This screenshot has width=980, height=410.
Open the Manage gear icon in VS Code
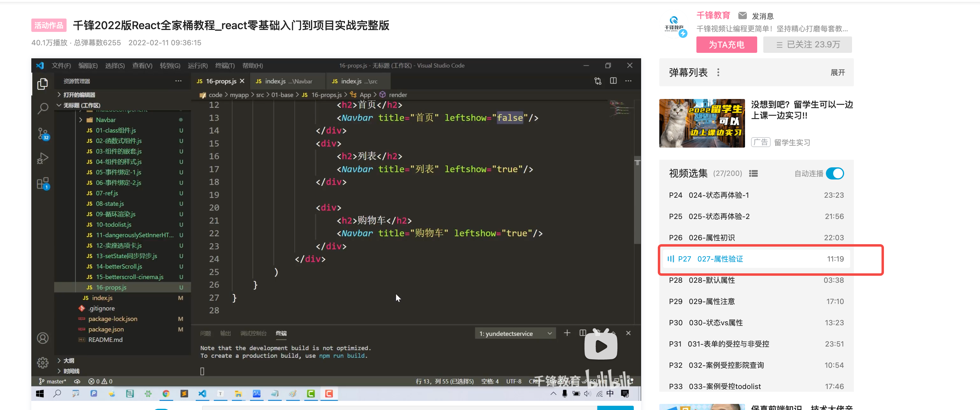pos(43,363)
